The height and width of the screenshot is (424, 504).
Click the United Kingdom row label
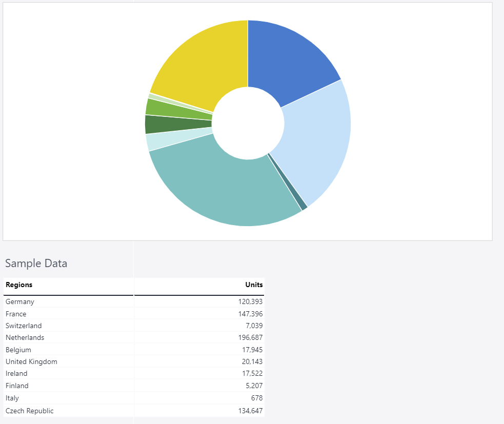(31, 362)
